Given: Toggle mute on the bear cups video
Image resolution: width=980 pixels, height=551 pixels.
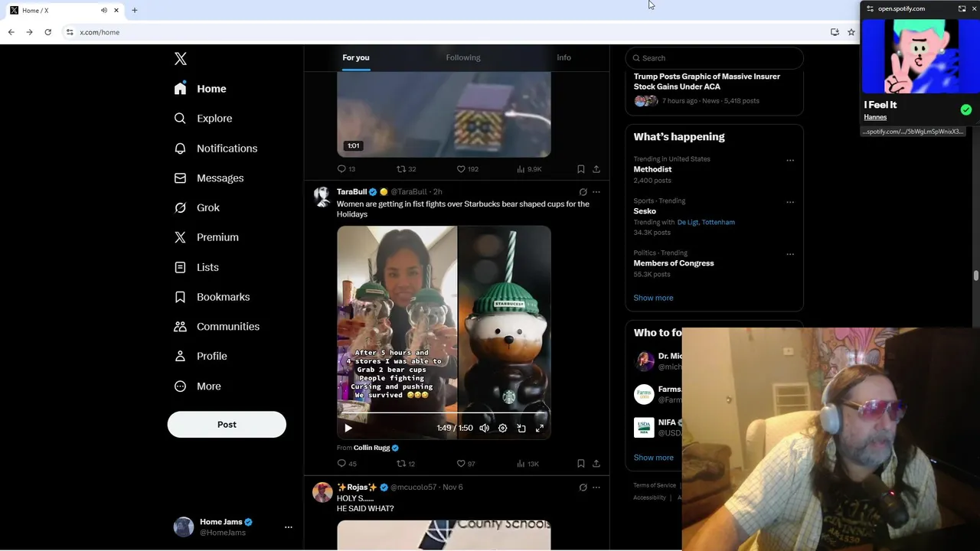Looking at the screenshot, I should tap(485, 429).
